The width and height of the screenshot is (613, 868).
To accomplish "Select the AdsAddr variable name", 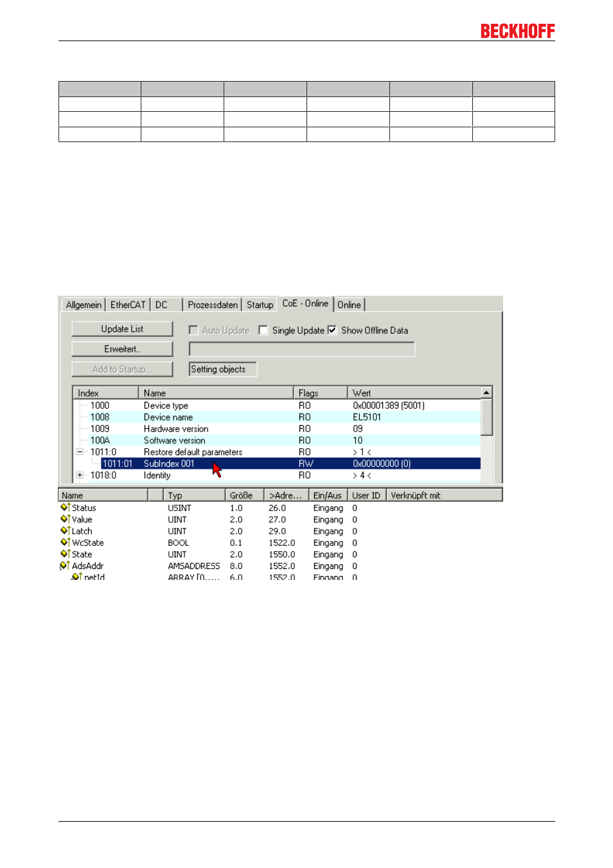I will pos(87,566).
